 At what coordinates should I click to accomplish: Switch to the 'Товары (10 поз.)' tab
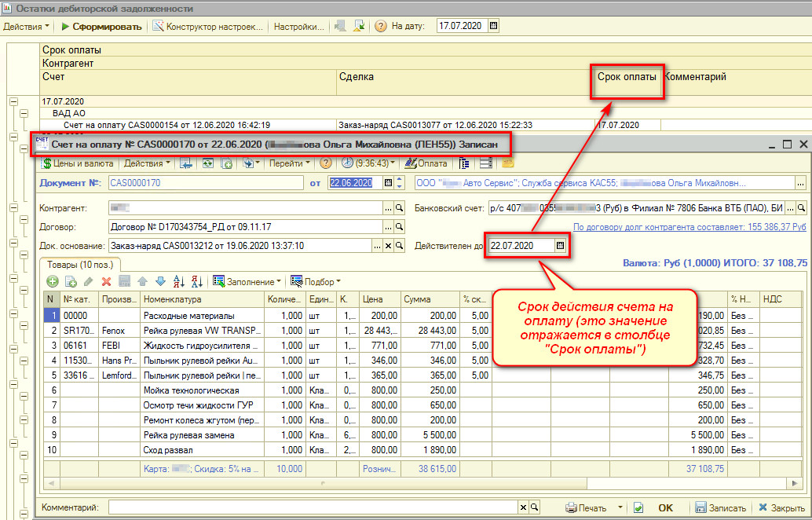[x=80, y=265]
